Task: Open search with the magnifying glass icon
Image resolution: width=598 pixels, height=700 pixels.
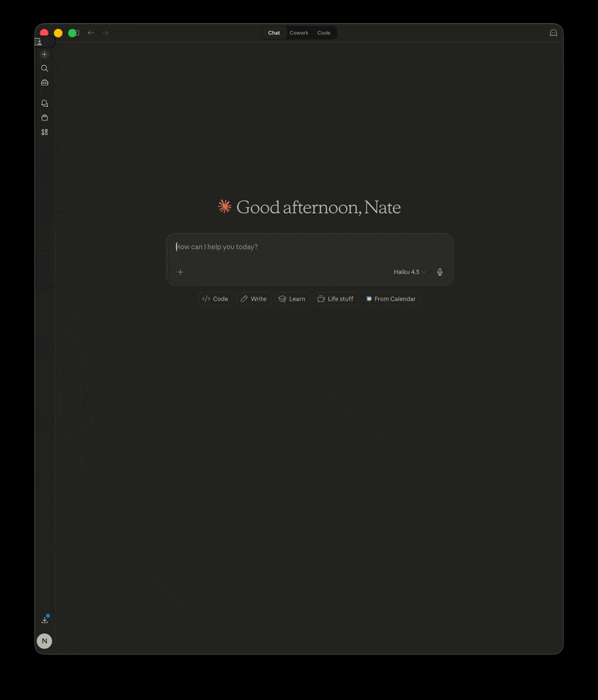Action: pyautogui.click(x=44, y=68)
